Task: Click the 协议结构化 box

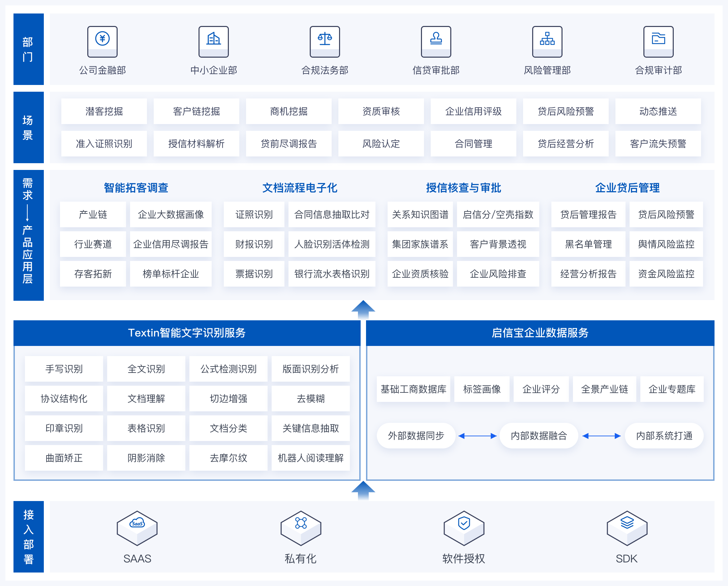Action: 64,399
